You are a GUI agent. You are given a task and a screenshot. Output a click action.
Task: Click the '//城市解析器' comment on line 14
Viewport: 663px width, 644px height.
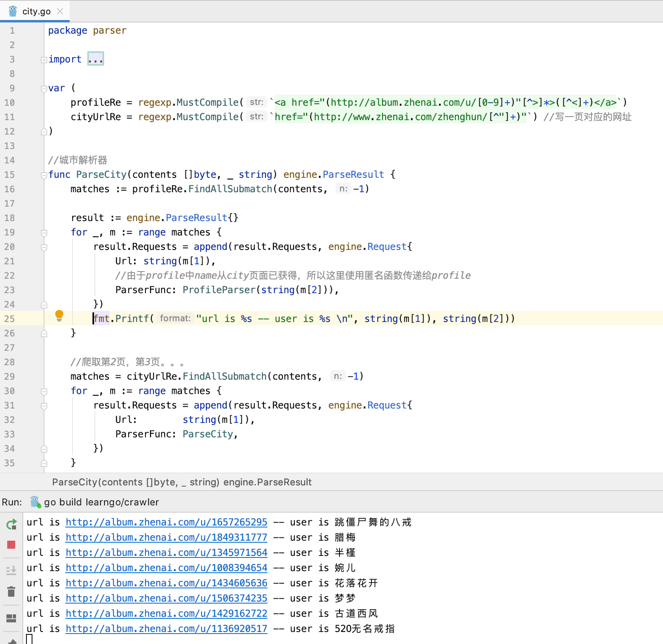pos(78,160)
